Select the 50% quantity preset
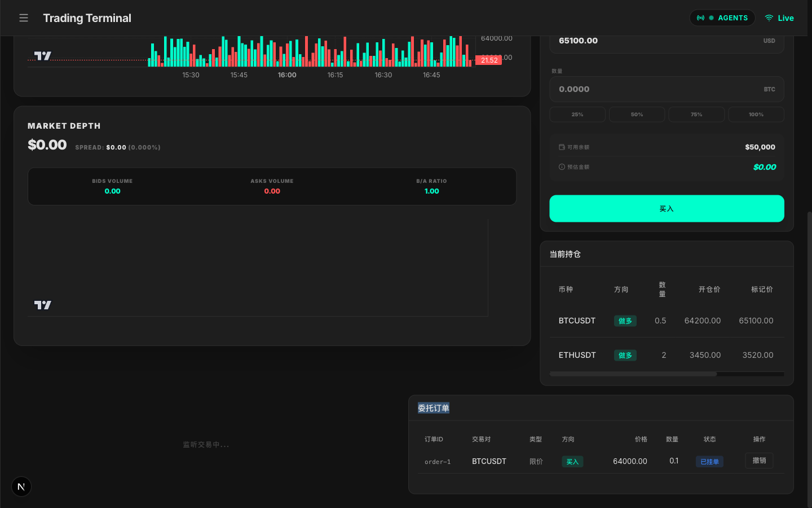Viewport: 812px width, 508px height. click(637, 115)
